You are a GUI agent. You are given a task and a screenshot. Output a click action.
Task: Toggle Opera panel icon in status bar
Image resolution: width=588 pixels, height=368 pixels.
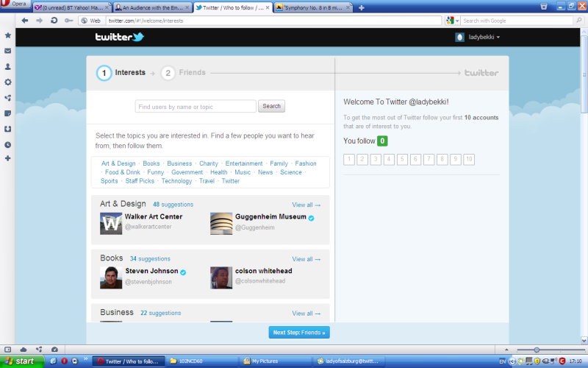click(x=7, y=350)
